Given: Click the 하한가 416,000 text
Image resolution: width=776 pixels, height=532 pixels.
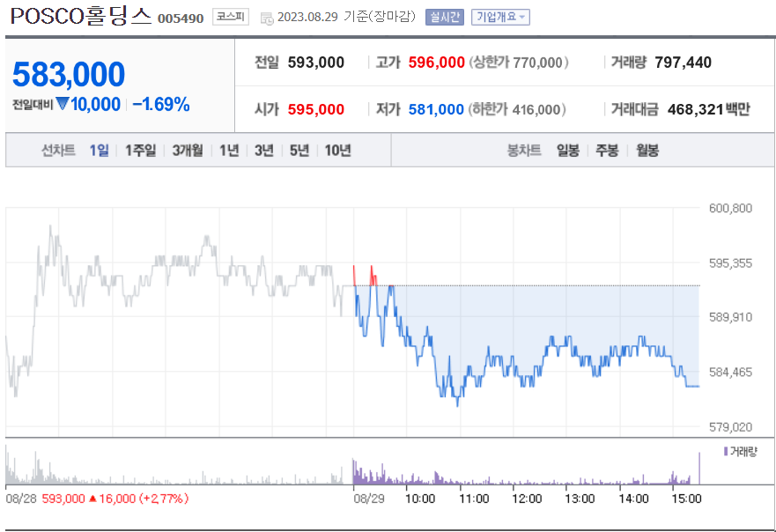Looking at the screenshot, I should pyautogui.click(x=517, y=109).
